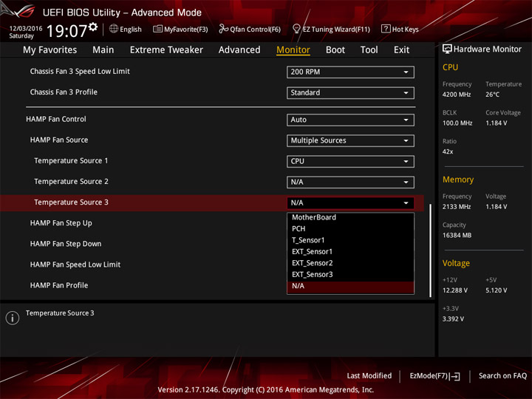This screenshot has width=532, height=399.
Task: Launch Qfan Control(F6)
Action: (250, 29)
